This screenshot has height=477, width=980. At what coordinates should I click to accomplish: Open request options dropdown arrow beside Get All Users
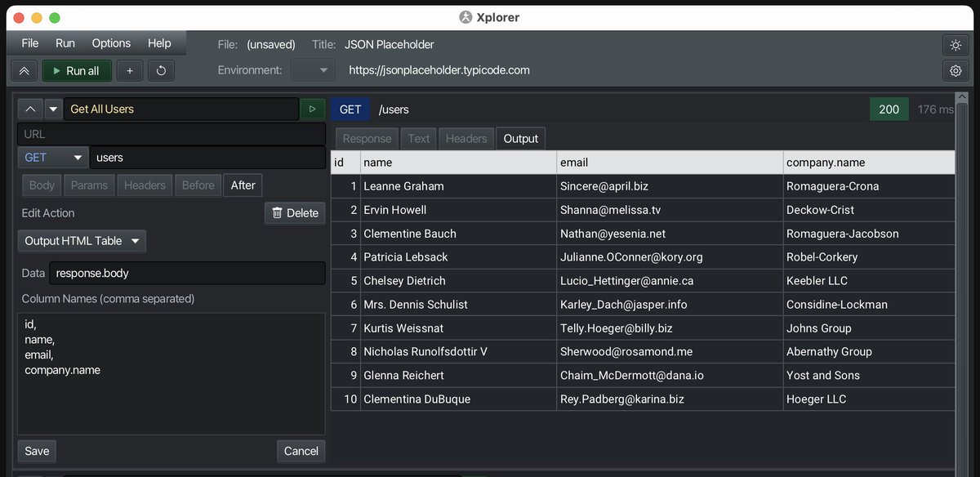(x=54, y=109)
